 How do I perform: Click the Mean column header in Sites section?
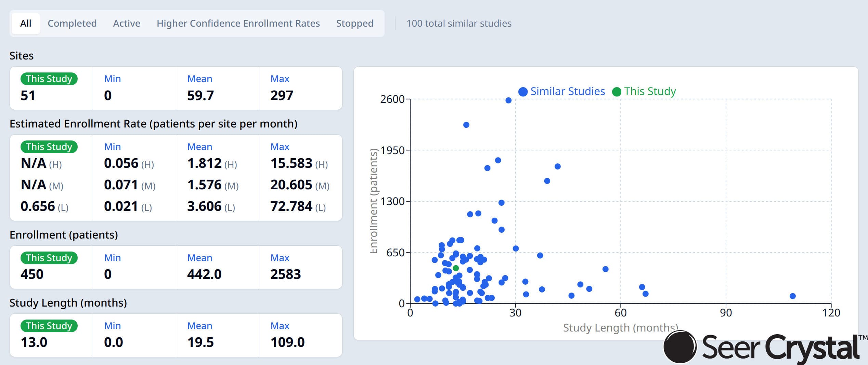pos(200,79)
